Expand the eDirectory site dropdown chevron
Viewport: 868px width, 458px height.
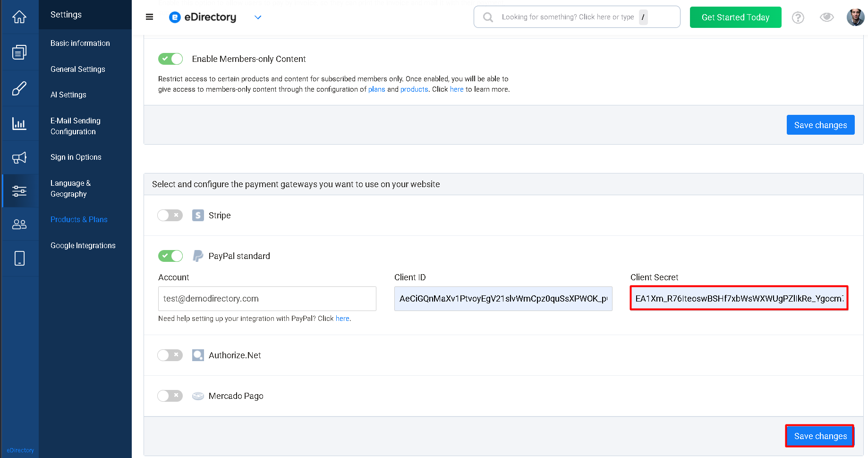click(258, 17)
